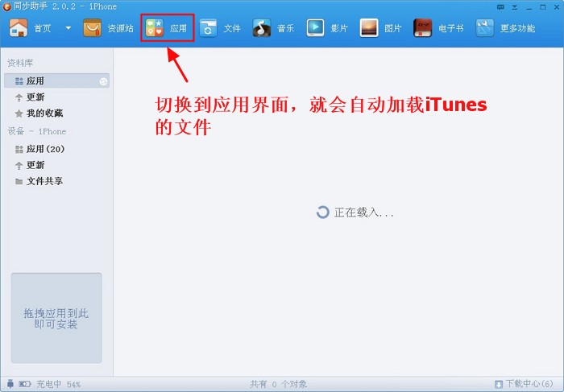Click the download icon beside 下载中心
Screen dimensions: 564x392
499,385
